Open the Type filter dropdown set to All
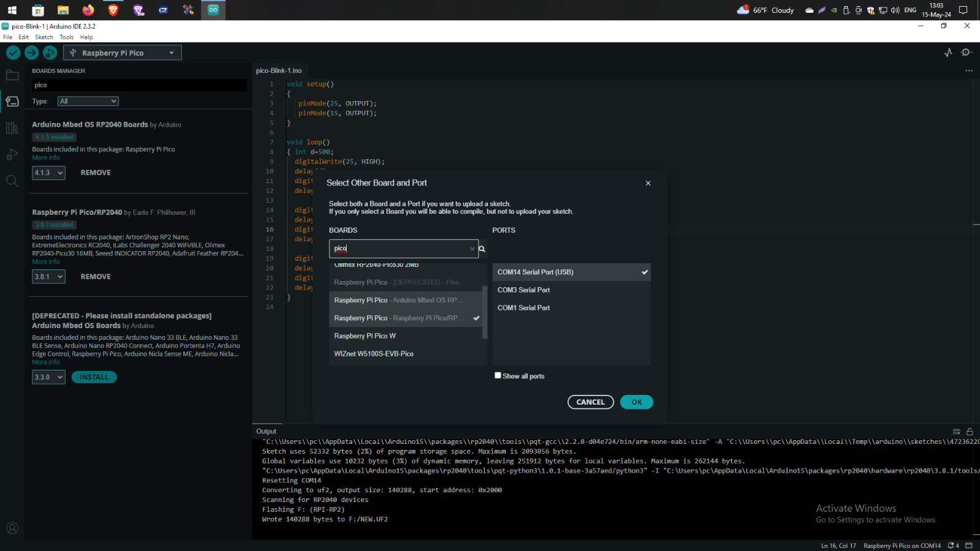Screen dimensions: 980x551 click(x=88, y=101)
